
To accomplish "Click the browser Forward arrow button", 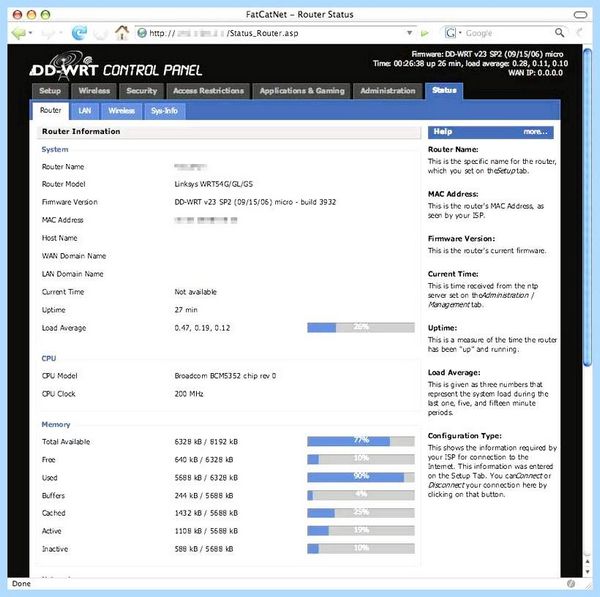I will (x=47, y=34).
